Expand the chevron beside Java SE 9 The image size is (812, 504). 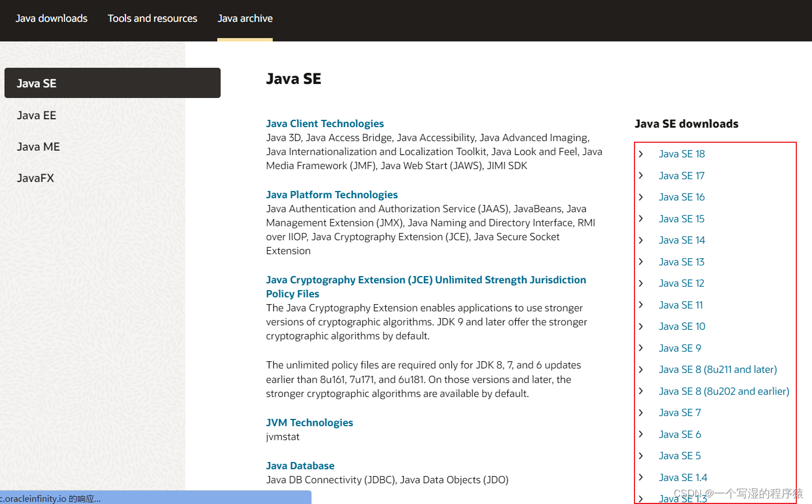click(641, 348)
